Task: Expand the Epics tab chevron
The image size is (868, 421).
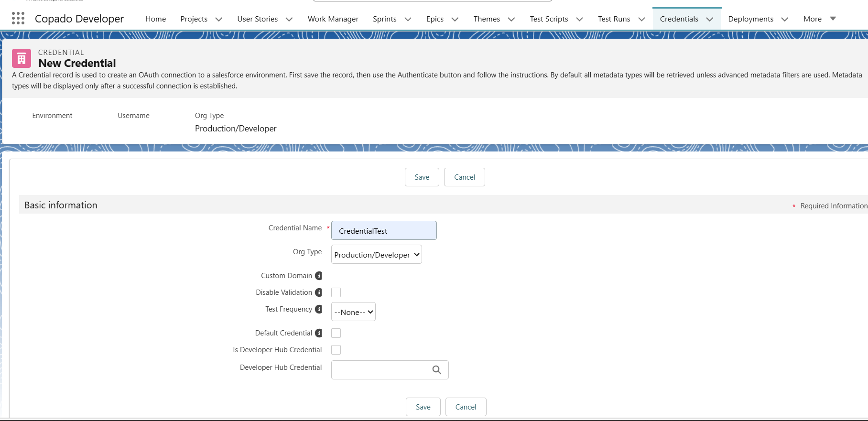Action: point(455,19)
